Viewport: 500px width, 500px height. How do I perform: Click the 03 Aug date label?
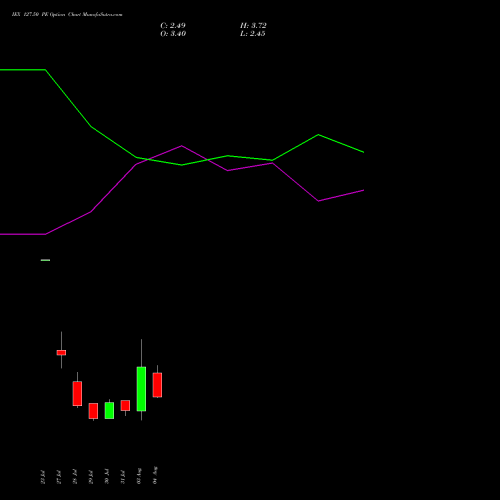(139, 476)
